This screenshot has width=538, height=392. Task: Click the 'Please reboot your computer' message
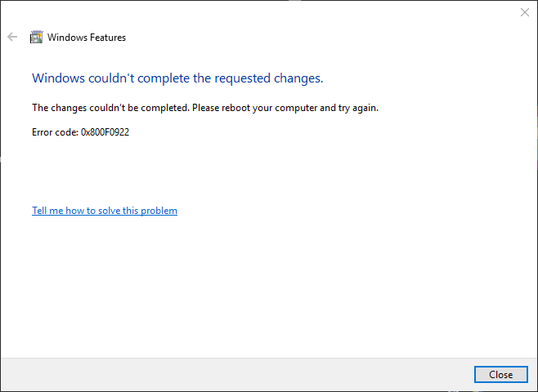(x=254, y=108)
